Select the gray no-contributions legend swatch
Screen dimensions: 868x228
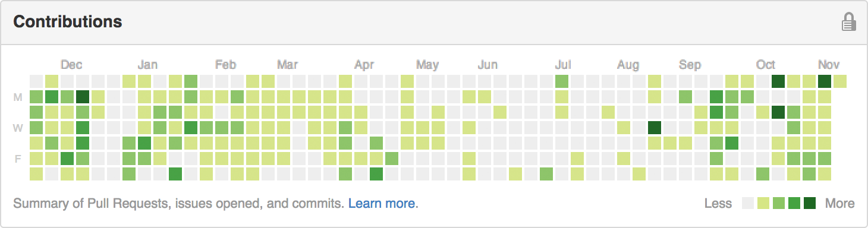coord(748,204)
